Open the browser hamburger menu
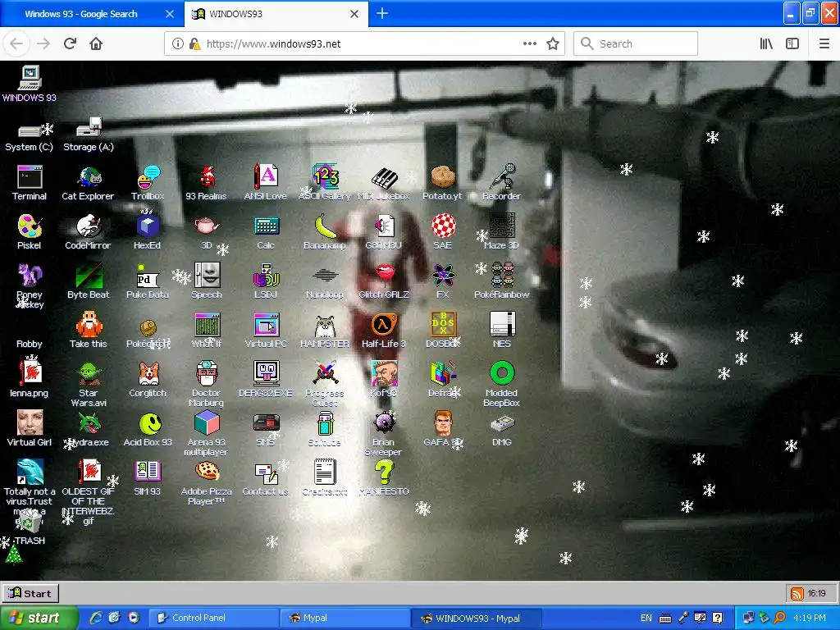Image resolution: width=840 pixels, height=630 pixels. 824,43
